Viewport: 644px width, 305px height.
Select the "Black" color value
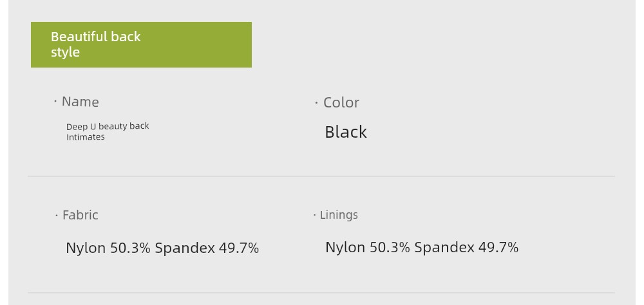[x=346, y=132]
